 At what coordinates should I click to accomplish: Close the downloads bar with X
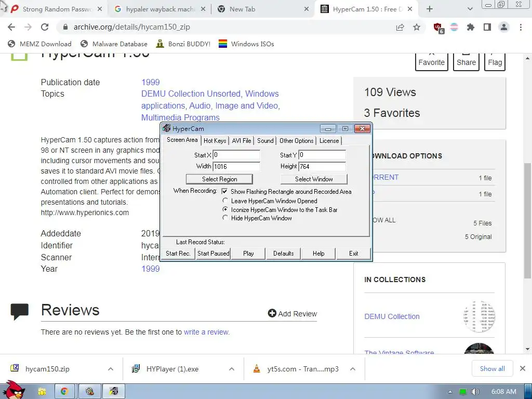(523, 368)
